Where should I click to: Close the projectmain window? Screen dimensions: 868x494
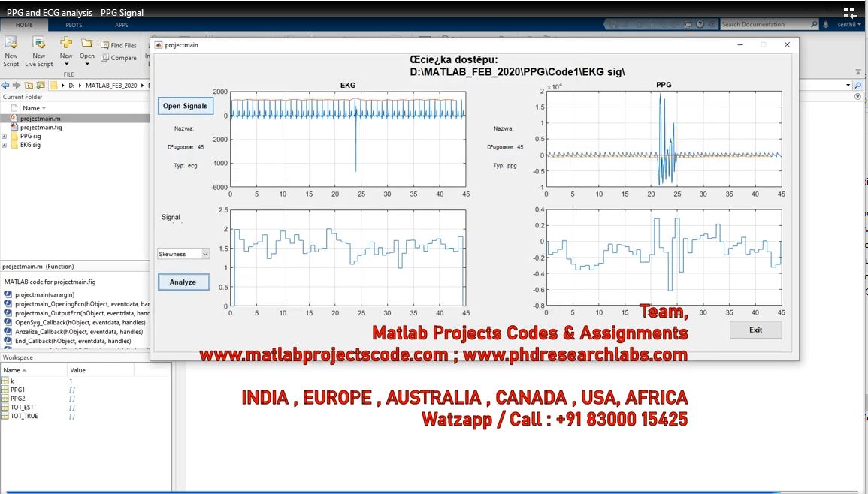pos(787,45)
